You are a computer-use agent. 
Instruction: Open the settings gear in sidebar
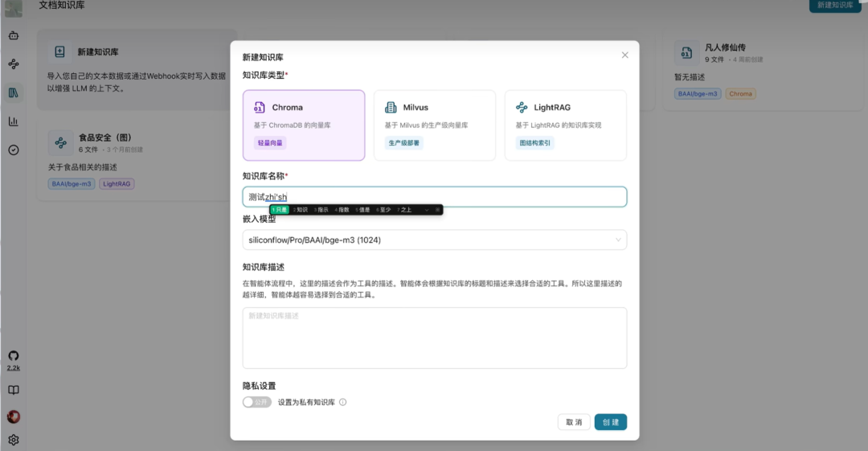click(14, 440)
